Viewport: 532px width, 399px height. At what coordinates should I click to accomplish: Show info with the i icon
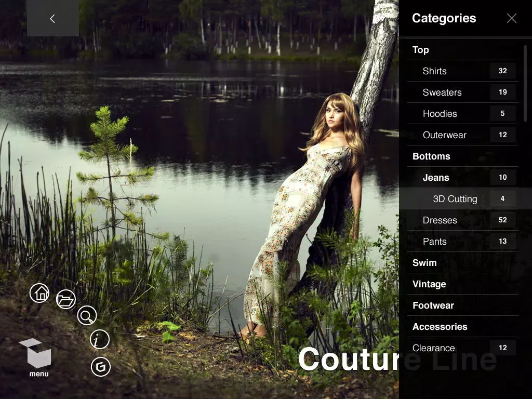pos(100,339)
